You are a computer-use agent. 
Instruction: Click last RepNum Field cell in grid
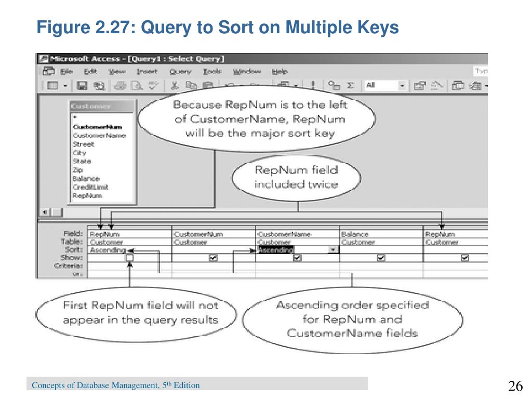(456, 234)
